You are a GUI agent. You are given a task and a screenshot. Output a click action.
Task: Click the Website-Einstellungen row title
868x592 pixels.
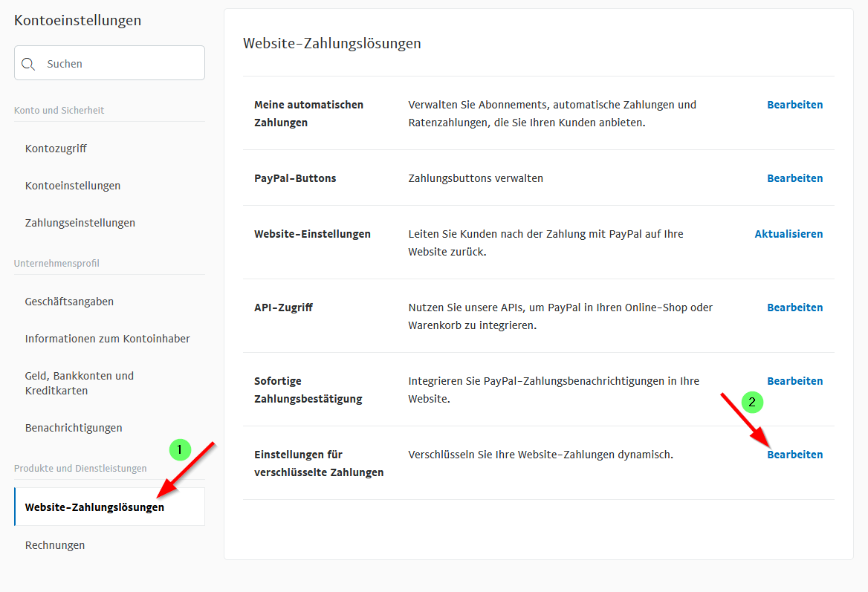pos(312,234)
